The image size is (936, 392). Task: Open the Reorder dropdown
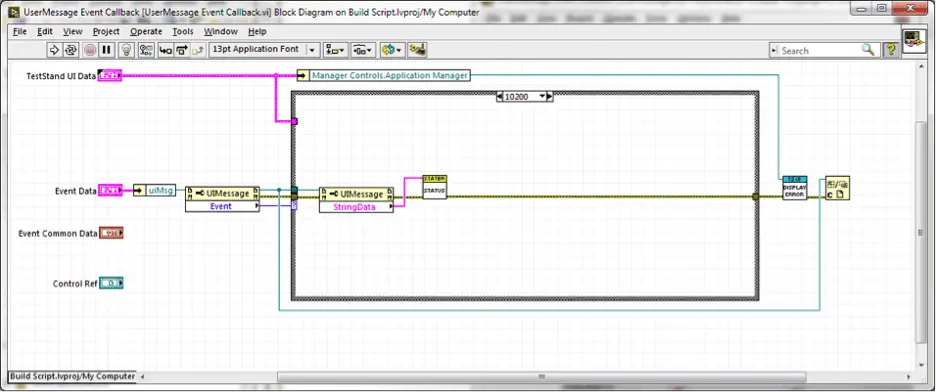click(x=392, y=50)
